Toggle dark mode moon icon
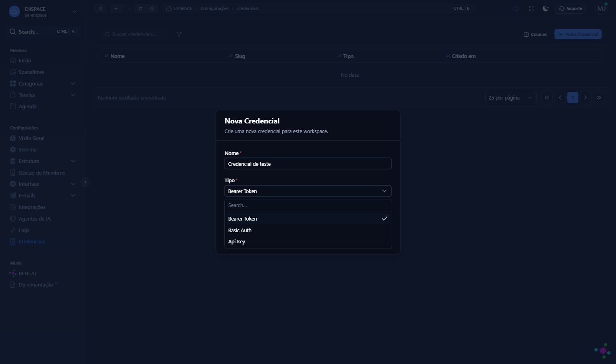The image size is (616, 364). click(x=546, y=8)
